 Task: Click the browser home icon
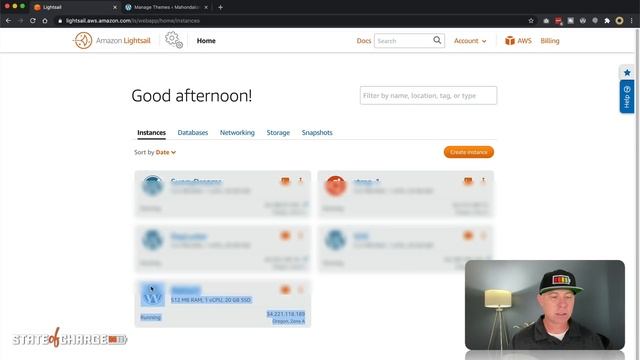45,20
